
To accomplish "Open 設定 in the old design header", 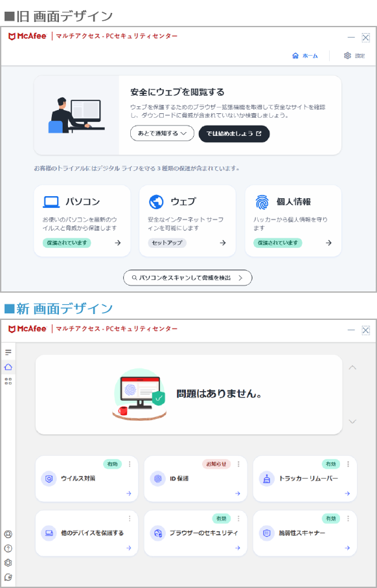I will pos(354,56).
